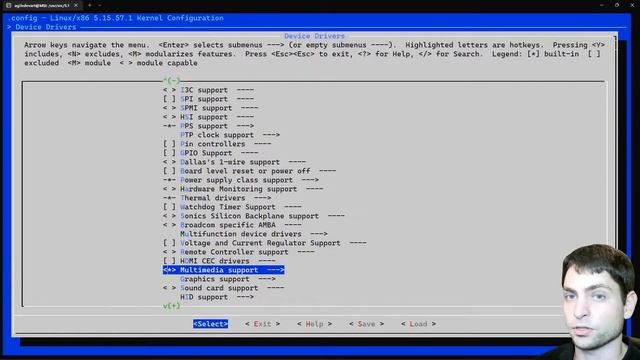Toggle Sound card support marker
The image size is (640, 360).
coord(169,288)
